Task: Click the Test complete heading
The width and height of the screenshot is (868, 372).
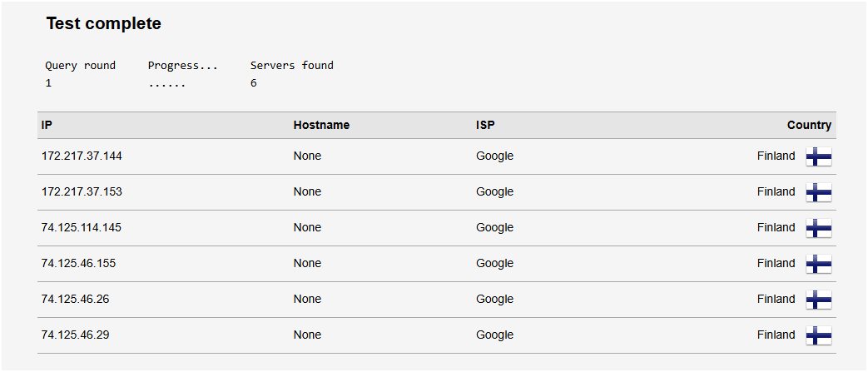Action: [103, 24]
